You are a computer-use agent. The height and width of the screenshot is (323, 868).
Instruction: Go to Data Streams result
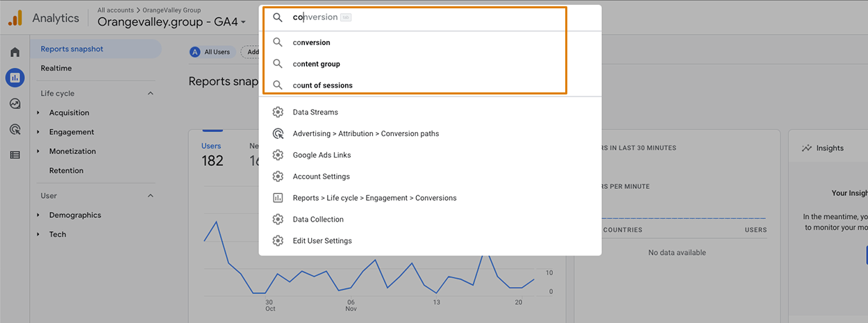pyautogui.click(x=430, y=112)
